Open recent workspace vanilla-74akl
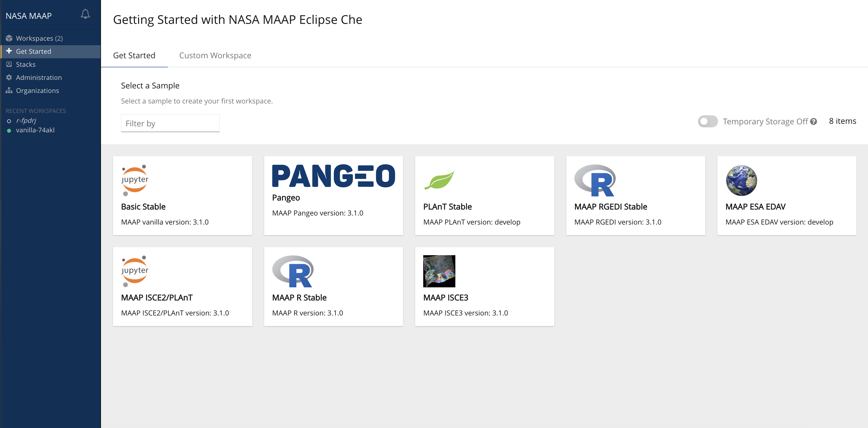Screen dimensions: 868x428 35,130
